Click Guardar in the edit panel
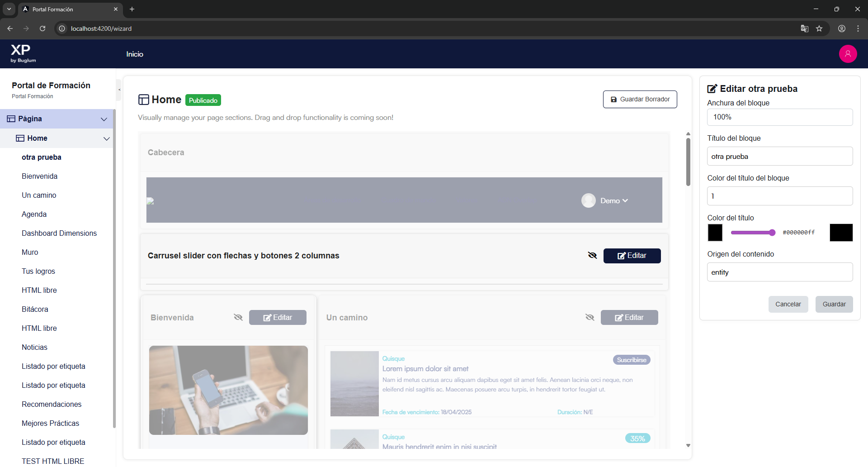This screenshot has width=868, height=467. (x=834, y=304)
